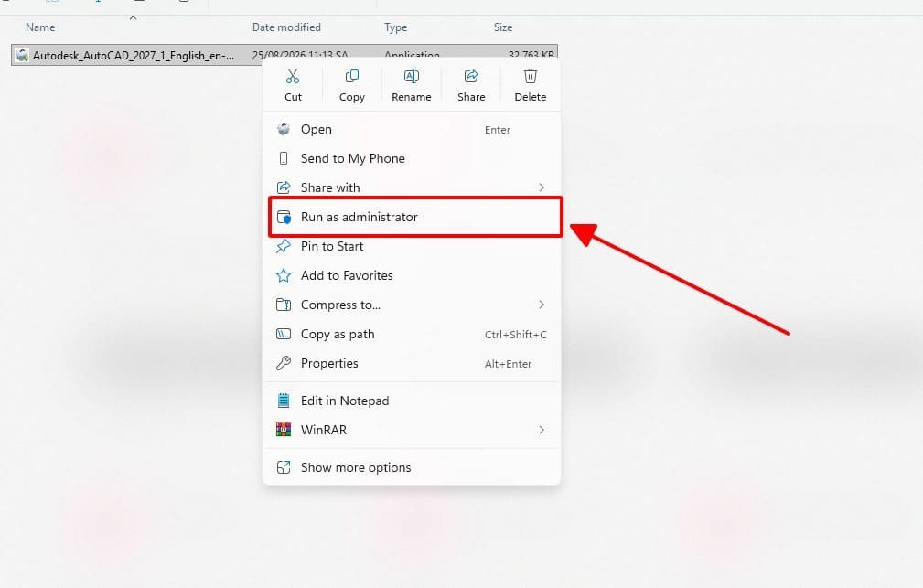Open the Compress to... entry
The height and width of the screenshot is (588, 923).
coord(412,305)
